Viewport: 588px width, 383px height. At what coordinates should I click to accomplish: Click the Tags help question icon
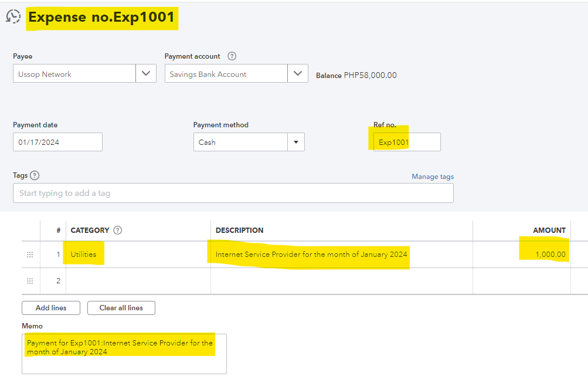pos(35,175)
